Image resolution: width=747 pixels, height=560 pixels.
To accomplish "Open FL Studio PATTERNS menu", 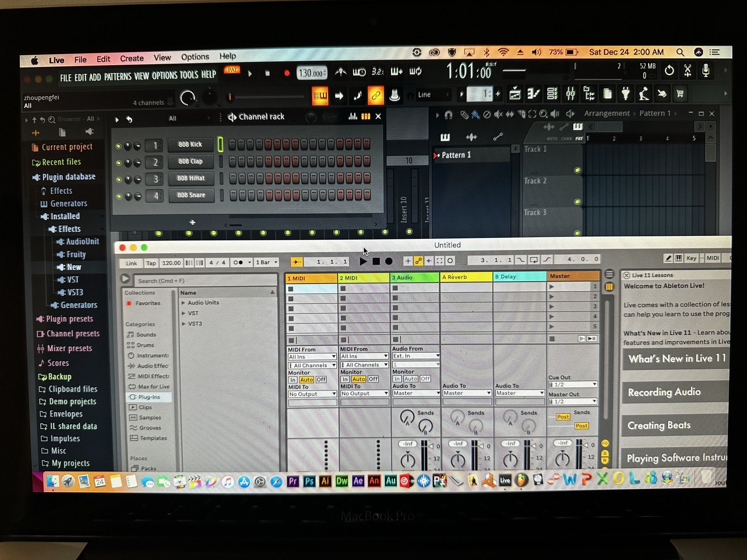I will [x=117, y=77].
